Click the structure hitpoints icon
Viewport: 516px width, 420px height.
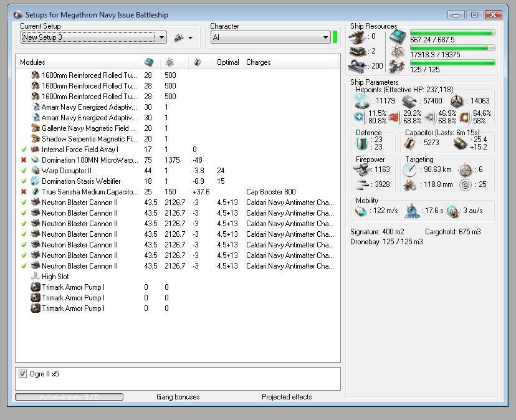tap(457, 102)
